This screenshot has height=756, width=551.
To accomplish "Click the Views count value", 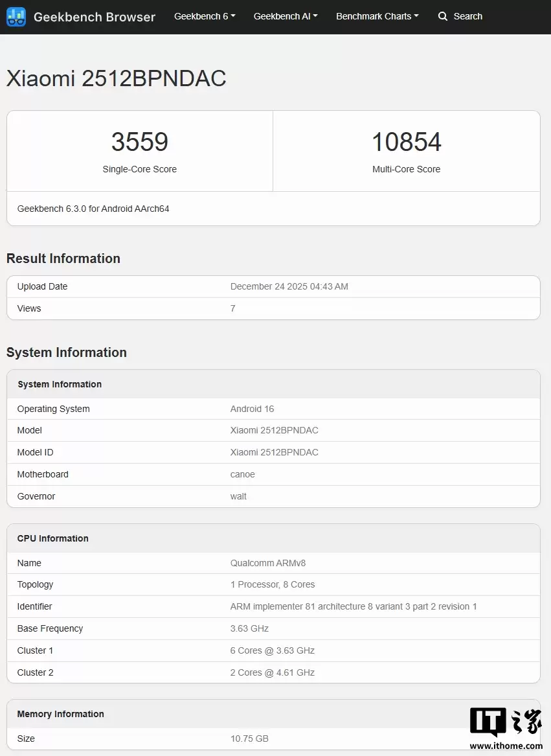I will pyautogui.click(x=232, y=308).
